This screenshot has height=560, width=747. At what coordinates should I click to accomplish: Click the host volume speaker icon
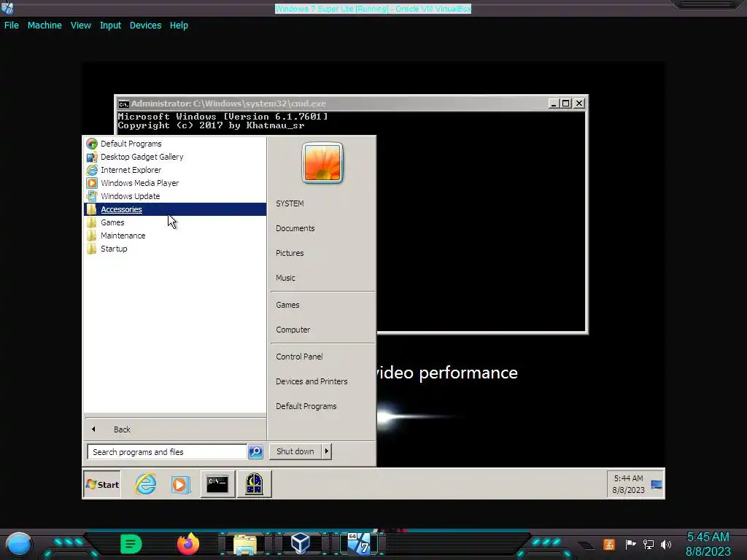pyautogui.click(x=666, y=544)
